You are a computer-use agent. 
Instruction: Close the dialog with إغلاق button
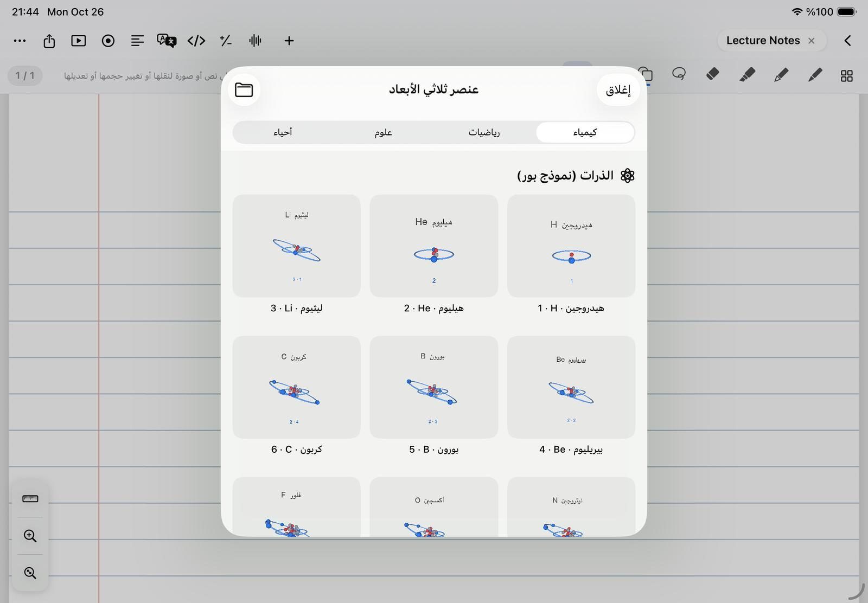pos(618,89)
